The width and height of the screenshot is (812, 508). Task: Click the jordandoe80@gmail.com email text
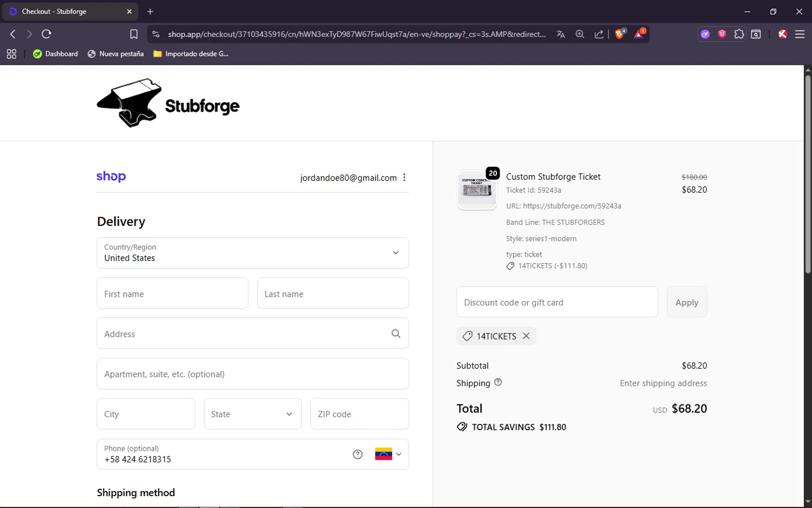click(x=349, y=178)
